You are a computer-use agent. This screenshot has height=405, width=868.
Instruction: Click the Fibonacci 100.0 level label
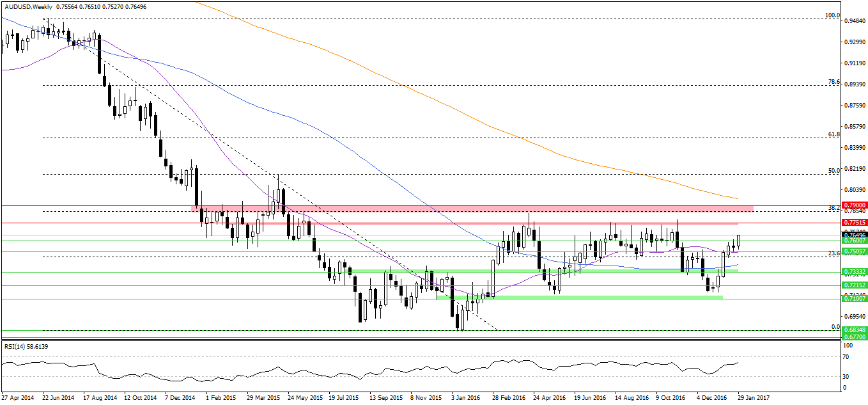[x=831, y=15]
